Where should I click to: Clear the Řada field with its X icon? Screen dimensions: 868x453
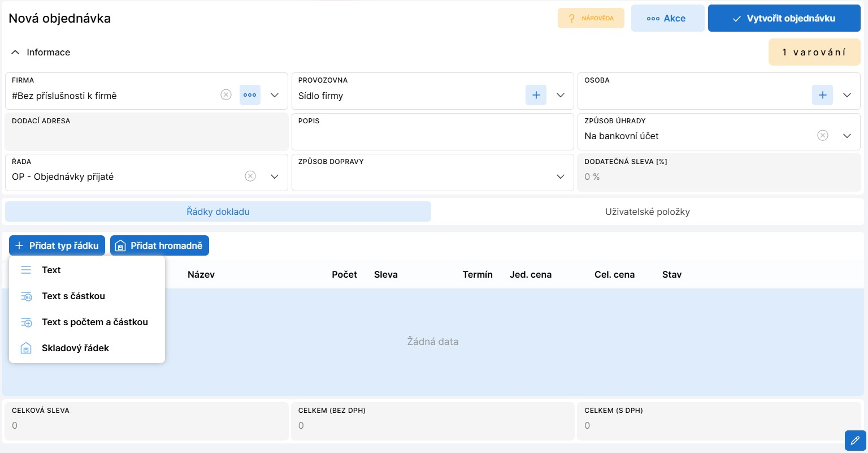(x=250, y=176)
